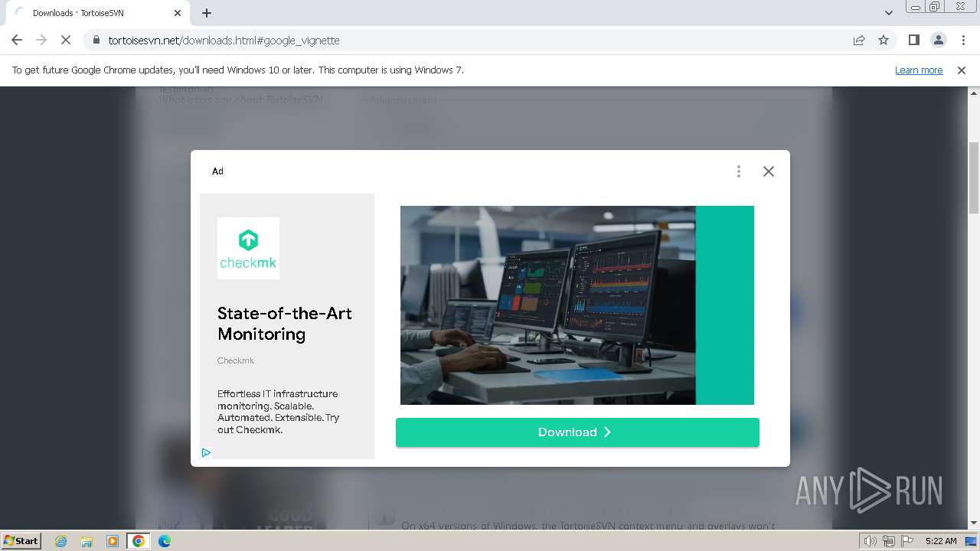Expand the tab search dropdown arrow
Screen dimensions: 980x551
tap(888, 13)
